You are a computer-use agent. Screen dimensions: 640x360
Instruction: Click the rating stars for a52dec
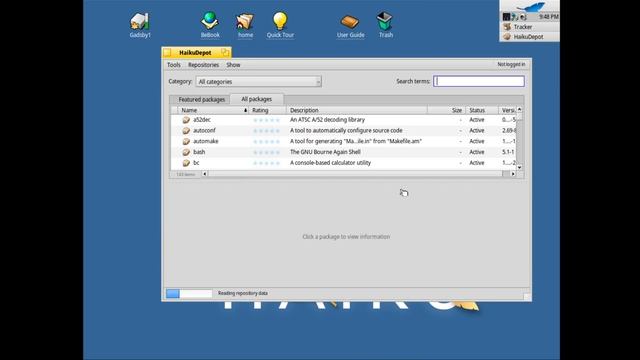266,120
